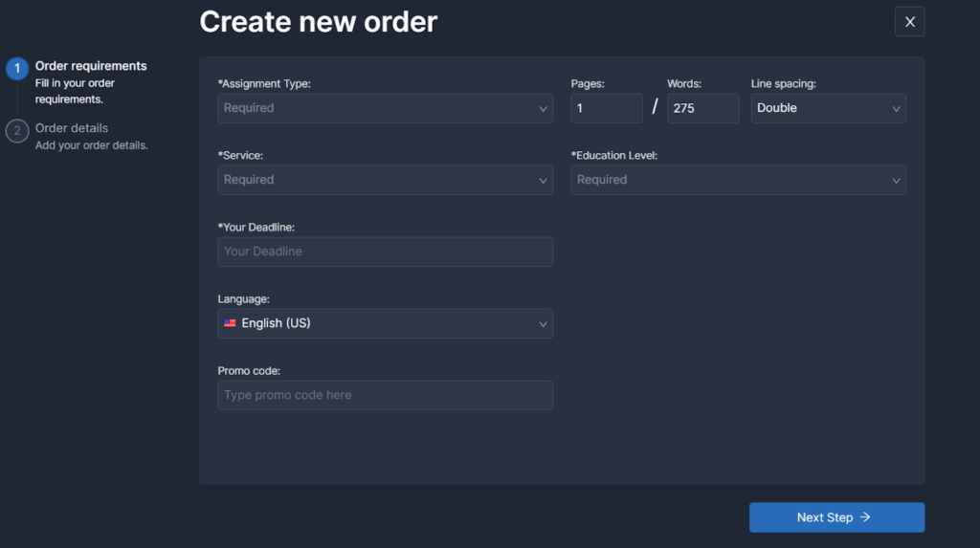Open the Language English (US) selector
980x548 pixels.
[385, 323]
